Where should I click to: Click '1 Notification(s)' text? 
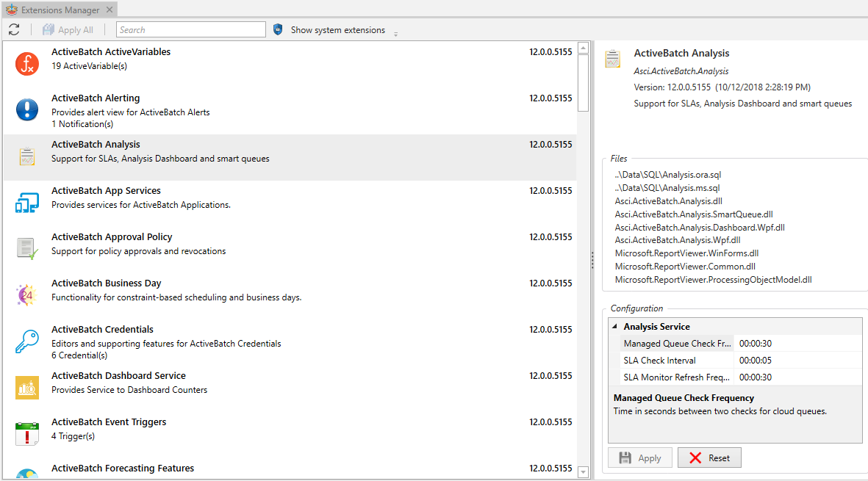pos(82,124)
